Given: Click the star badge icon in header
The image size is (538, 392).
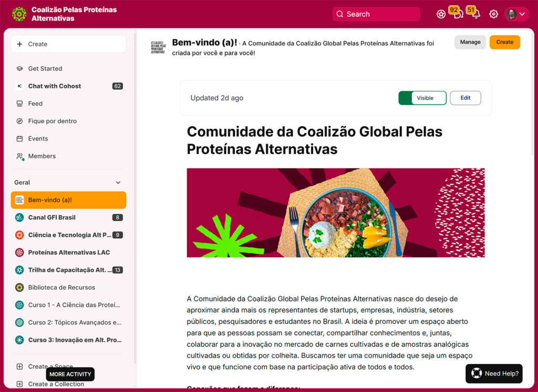Looking at the screenshot, I should [441, 14].
